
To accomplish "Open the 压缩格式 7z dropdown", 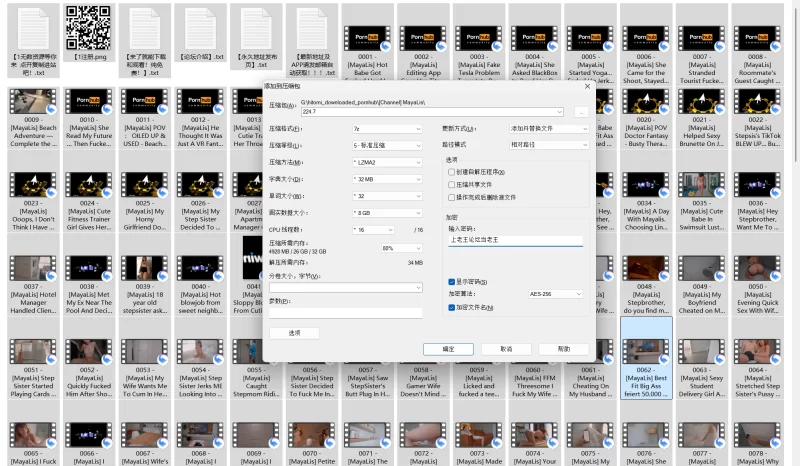I will tap(388, 129).
